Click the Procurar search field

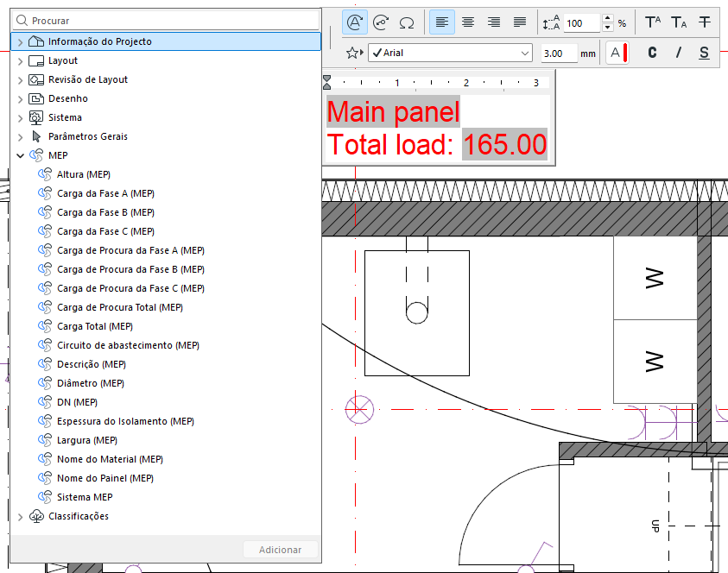(166, 21)
